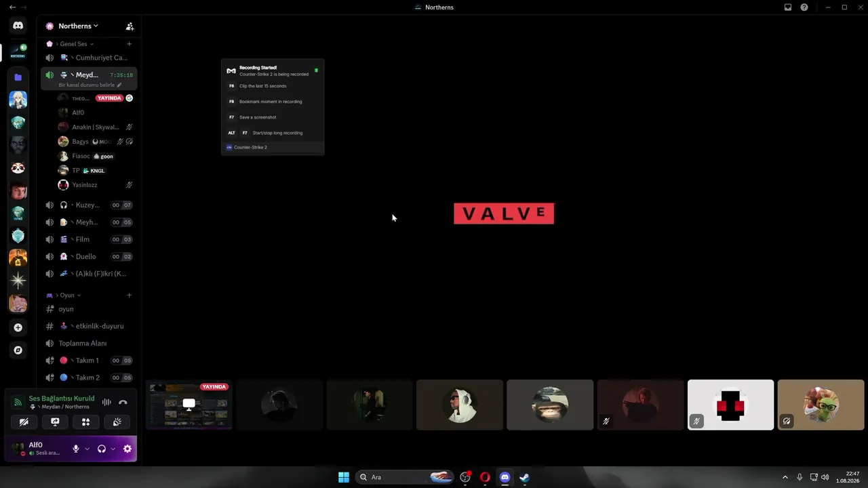Select Alf0 in the voice member list
The height and width of the screenshot is (488, 868).
(x=96, y=113)
